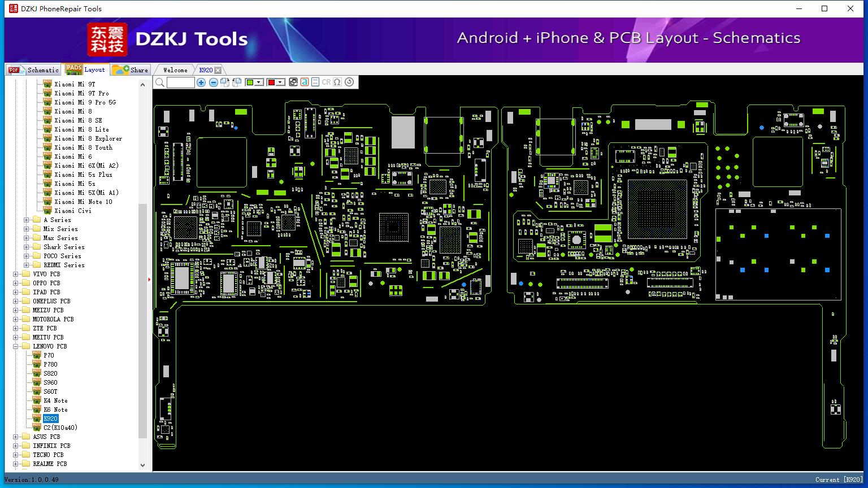The width and height of the screenshot is (868, 488).
Task: Toggle the letter 'a' text display icon
Action: coord(305,82)
